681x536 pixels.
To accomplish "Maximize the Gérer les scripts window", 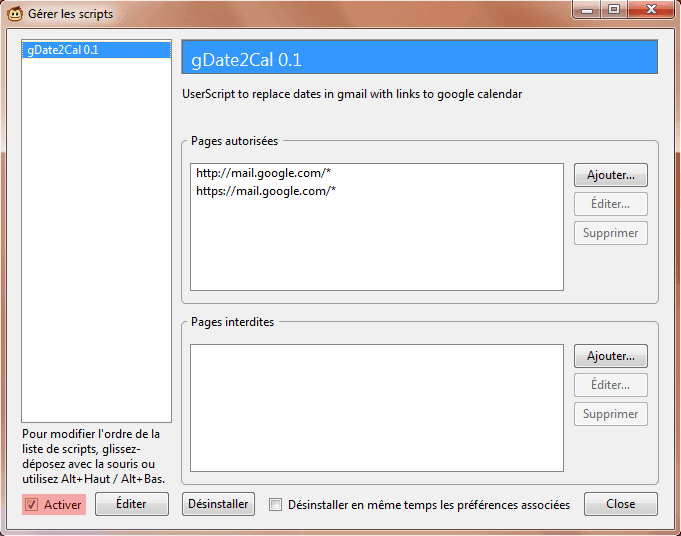I will [x=614, y=10].
